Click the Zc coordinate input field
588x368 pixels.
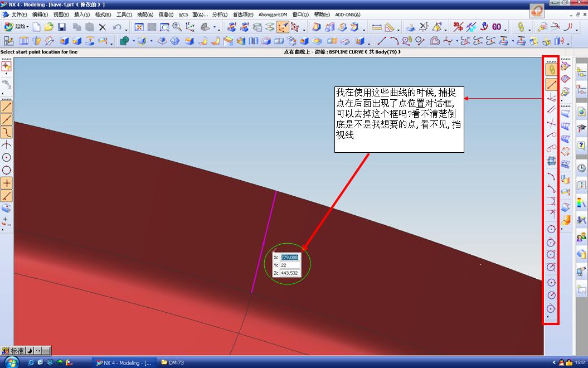click(290, 273)
